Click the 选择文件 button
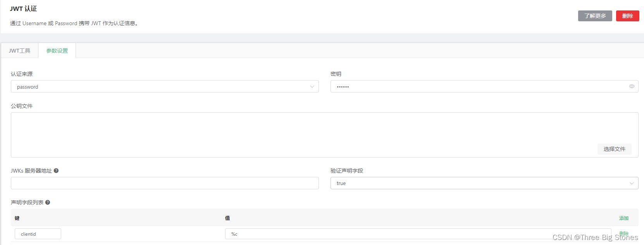This screenshot has height=245, width=644. [615, 149]
